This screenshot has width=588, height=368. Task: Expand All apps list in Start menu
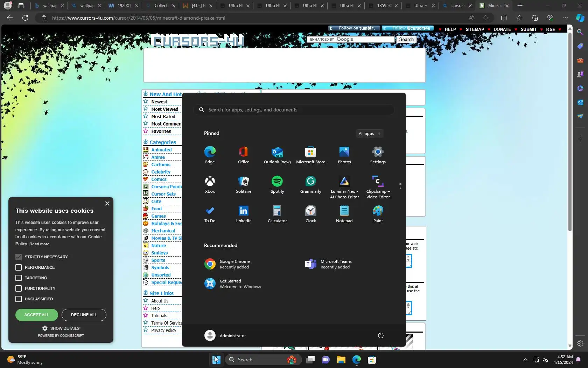(369, 134)
